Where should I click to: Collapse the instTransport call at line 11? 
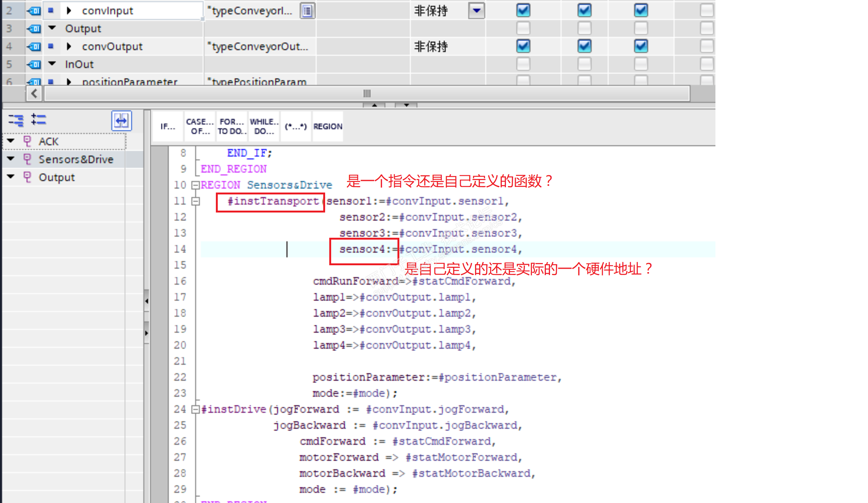coord(195,201)
